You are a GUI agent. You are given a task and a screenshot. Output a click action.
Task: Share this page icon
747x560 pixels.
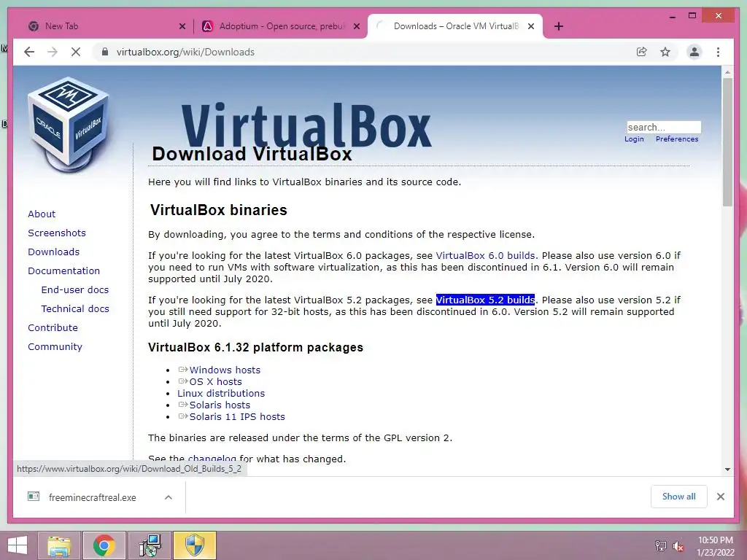(642, 52)
